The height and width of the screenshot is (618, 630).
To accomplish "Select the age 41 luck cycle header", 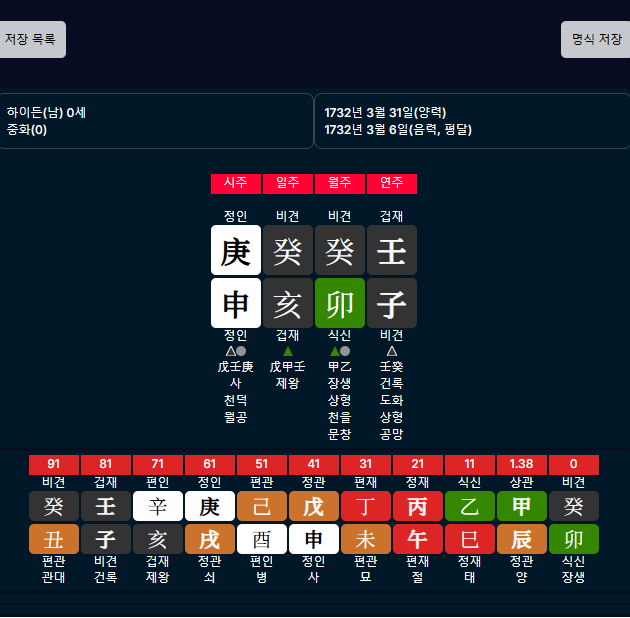I will [314, 465].
